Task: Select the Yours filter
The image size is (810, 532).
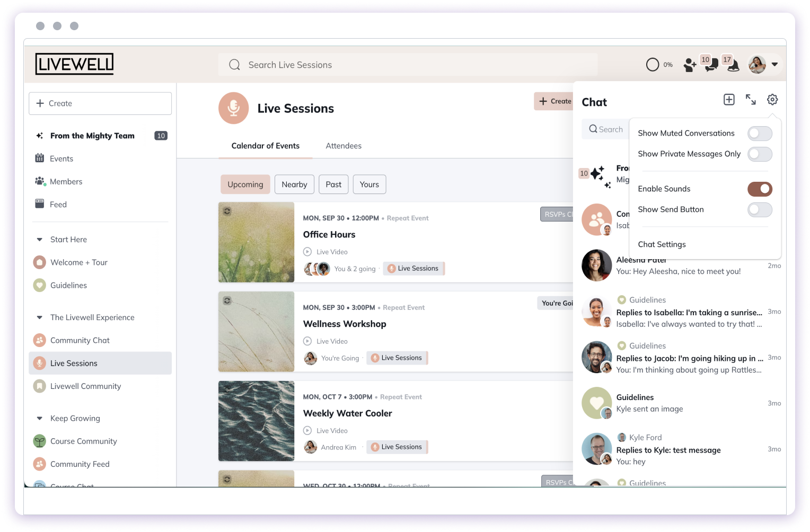Action: (369, 184)
